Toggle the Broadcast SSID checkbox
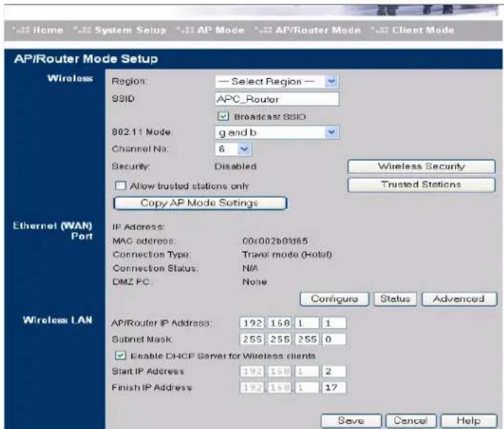Viewport: 504px width, 429px height. [223, 116]
